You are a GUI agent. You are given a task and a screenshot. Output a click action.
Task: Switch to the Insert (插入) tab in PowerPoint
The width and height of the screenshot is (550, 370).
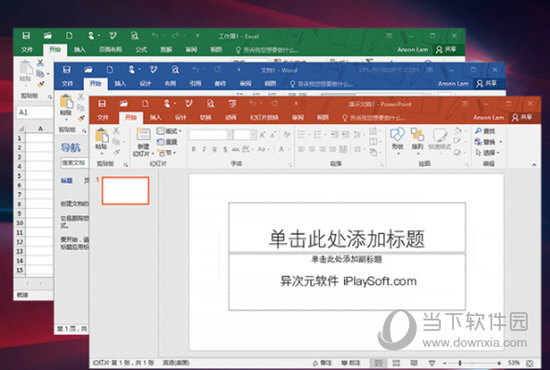pyautogui.click(x=155, y=117)
